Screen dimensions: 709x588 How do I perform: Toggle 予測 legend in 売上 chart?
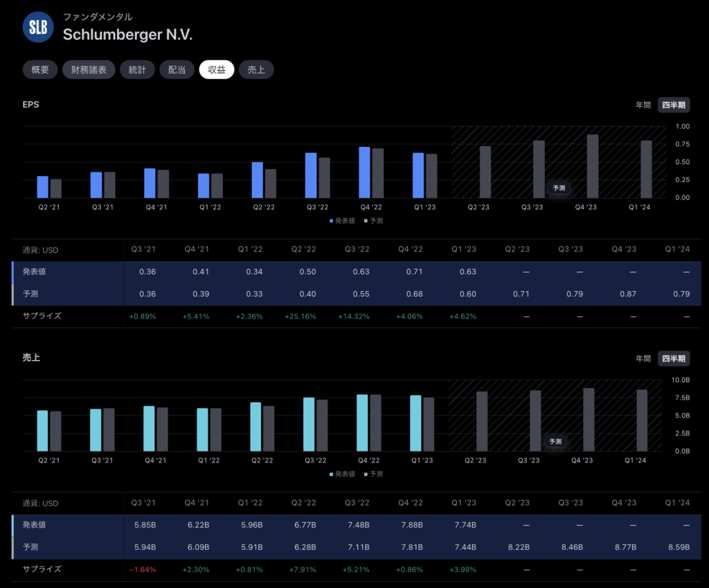coord(373,474)
